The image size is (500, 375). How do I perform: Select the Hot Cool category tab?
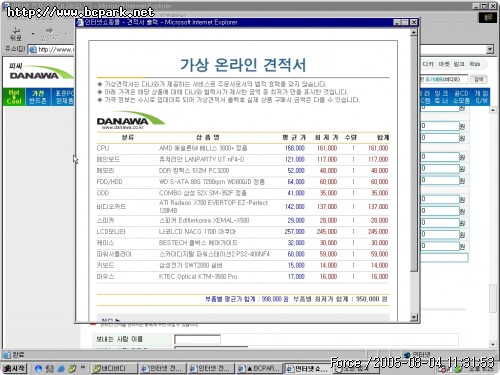point(14,97)
